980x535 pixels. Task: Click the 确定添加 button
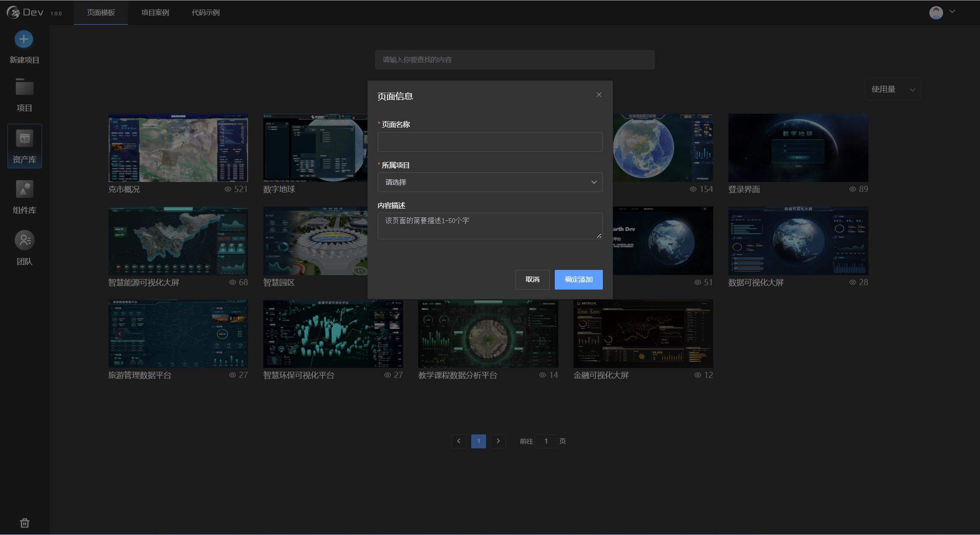[x=579, y=280]
